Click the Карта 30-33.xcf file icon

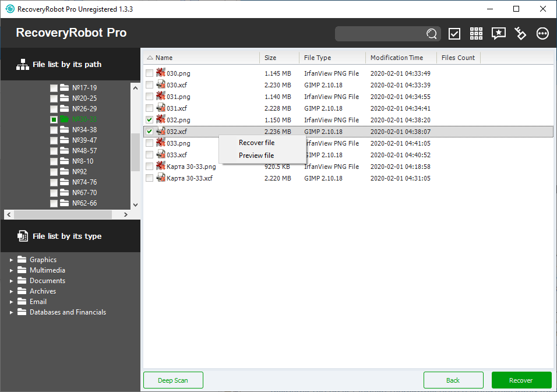[x=161, y=178]
